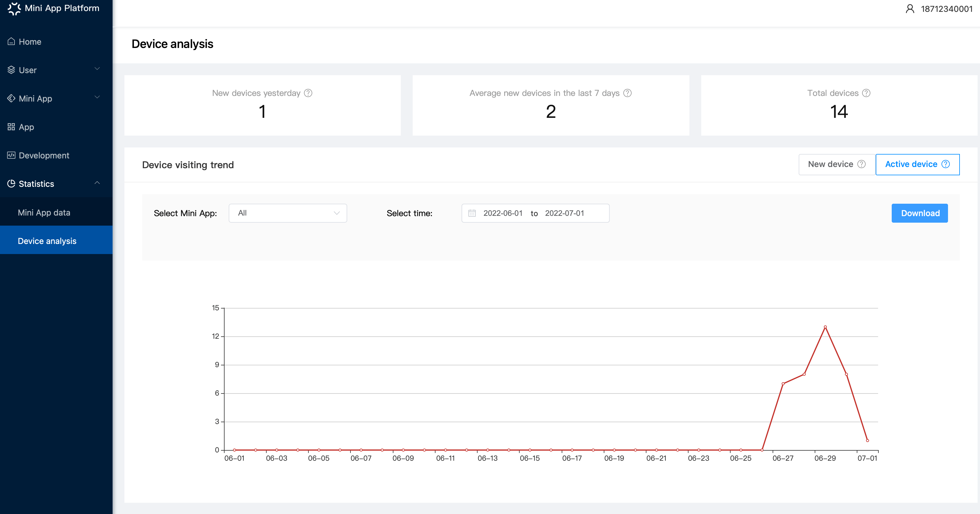The image size is (980, 514).
Task: Click the Development code icon
Action: click(12, 155)
